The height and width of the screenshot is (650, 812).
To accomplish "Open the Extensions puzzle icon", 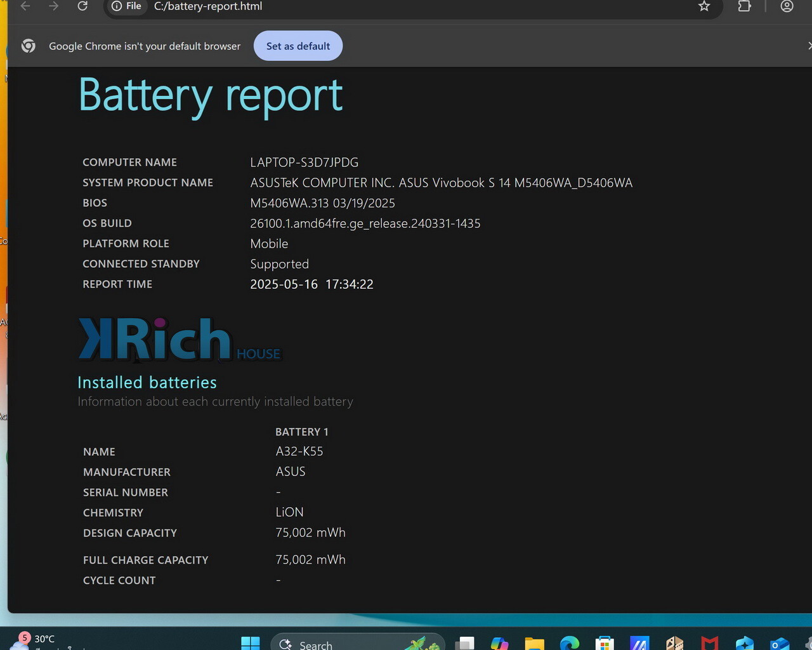I will tap(744, 6).
